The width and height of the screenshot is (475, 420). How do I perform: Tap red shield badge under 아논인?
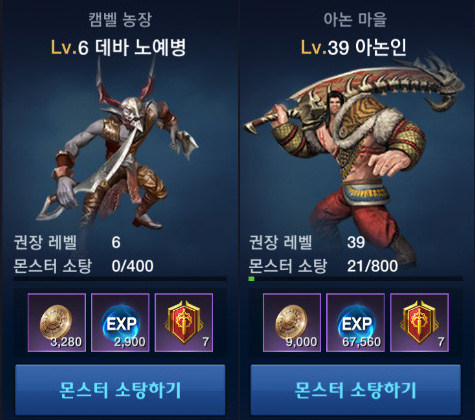[419, 322]
